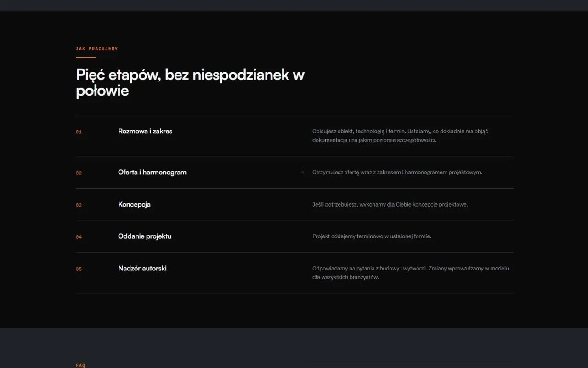This screenshot has height=368, width=588.
Task: Click the heading 'Pięć etapów, bez niespodzianek w połowie'
Action: [x=190, y=82]
